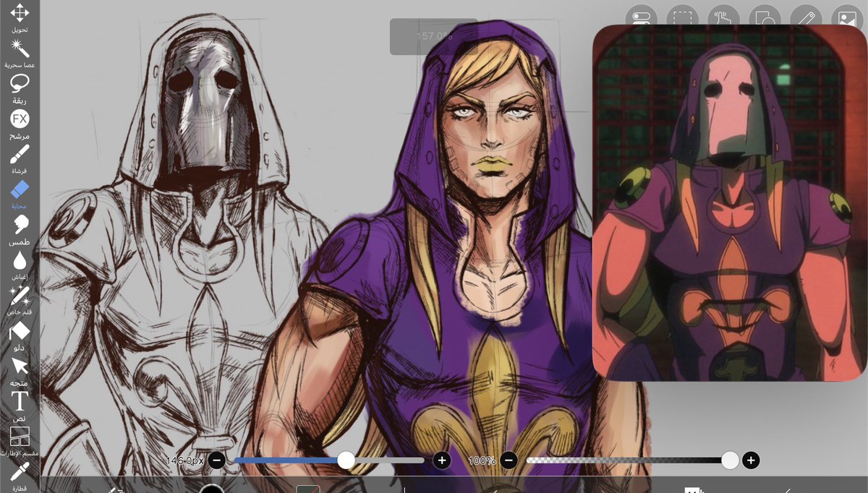This screenshot has width=868, height=493.
Task: Click the 157.0% zoom indicator
Action: tap(434, 36)
